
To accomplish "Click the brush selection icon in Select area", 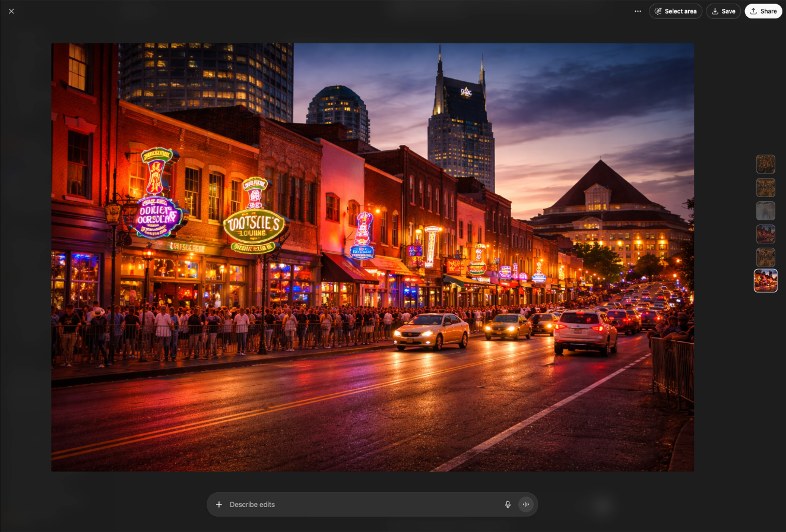I will pos(658,11).
